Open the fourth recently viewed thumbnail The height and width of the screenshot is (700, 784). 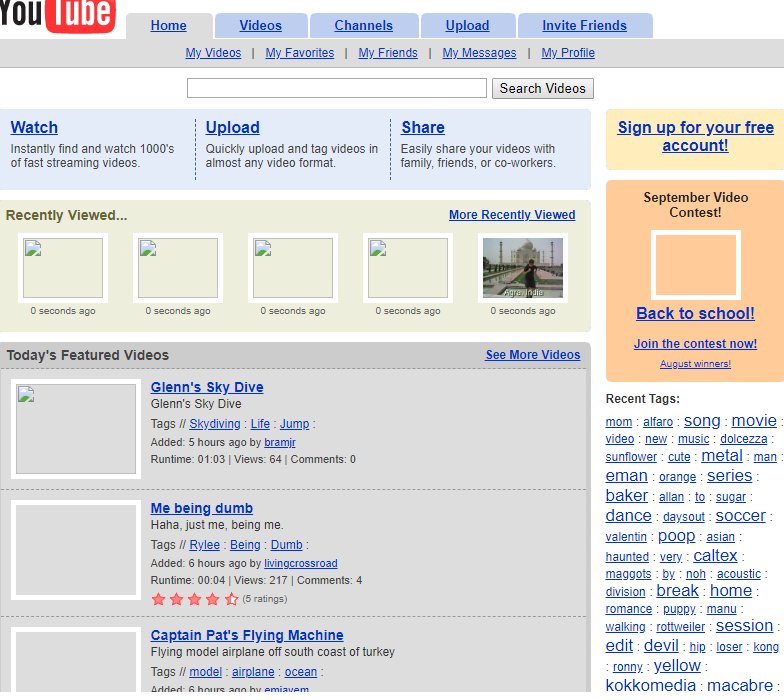(x=408, y=268)
